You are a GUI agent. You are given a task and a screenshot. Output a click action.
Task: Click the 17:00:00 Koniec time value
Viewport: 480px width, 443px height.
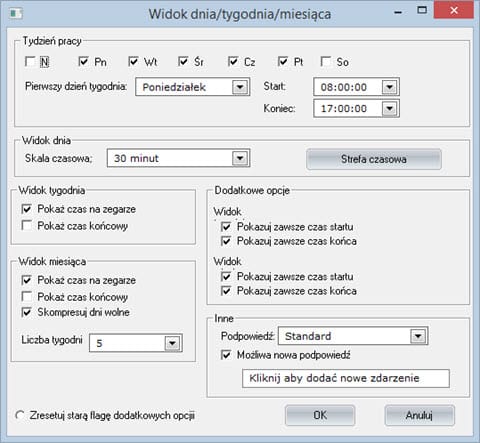[x=344, y=108]
